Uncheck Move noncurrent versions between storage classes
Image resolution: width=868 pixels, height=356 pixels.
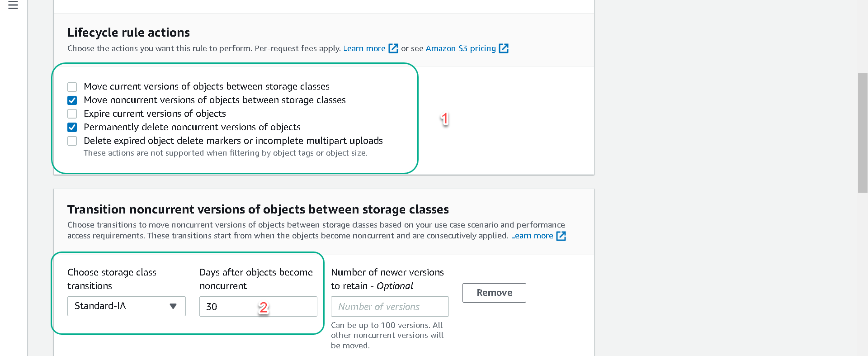pos(72,100)
